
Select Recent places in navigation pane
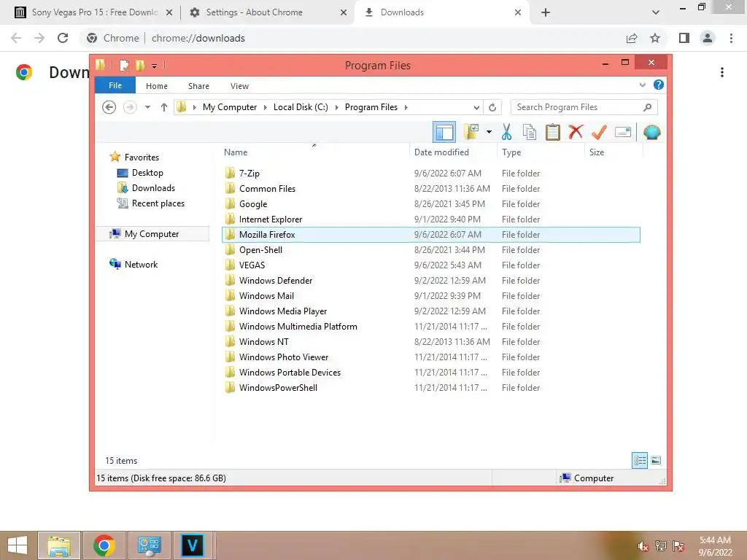158,203
